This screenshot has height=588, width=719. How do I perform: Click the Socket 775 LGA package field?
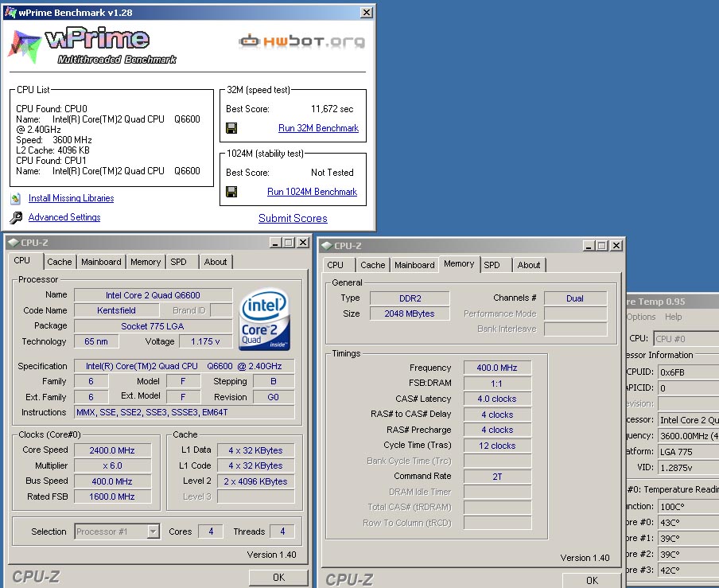(153, 326)
